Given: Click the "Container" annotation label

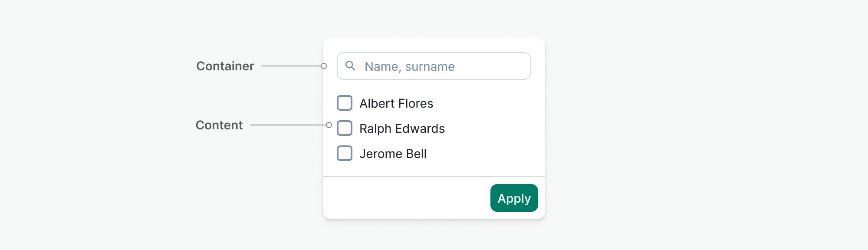Looking at the screenshot, I should [225, 66].
